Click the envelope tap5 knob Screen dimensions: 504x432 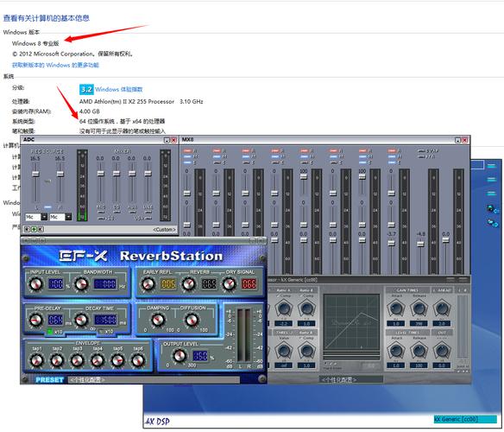coord(118,361)
